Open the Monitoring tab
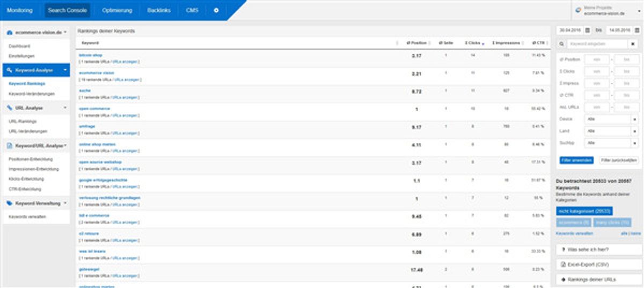The image size is (644, 288). point(19,10)
